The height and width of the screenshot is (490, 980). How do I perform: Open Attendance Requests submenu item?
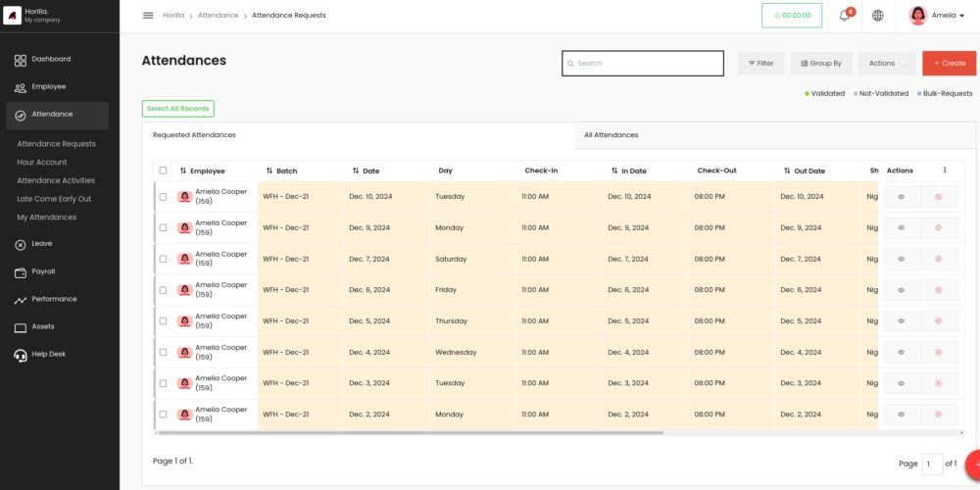pos(56,144)
